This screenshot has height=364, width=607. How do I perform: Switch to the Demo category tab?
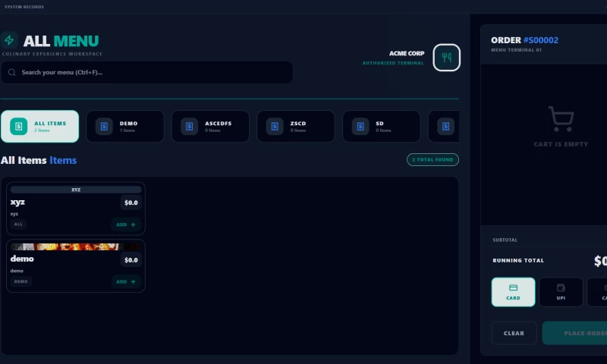(x=125, y=127)
